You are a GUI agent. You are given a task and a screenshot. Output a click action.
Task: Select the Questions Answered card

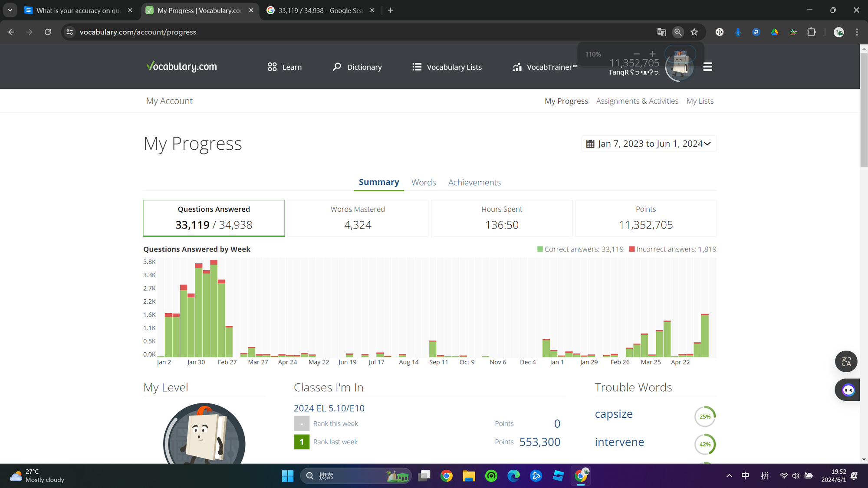click(214, 218)
